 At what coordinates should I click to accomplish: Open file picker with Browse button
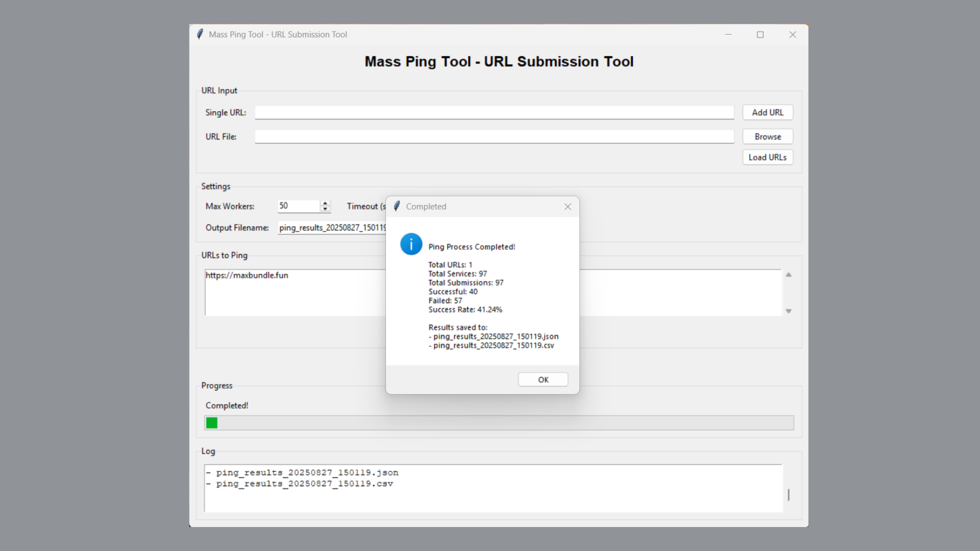tap(767, 137)
